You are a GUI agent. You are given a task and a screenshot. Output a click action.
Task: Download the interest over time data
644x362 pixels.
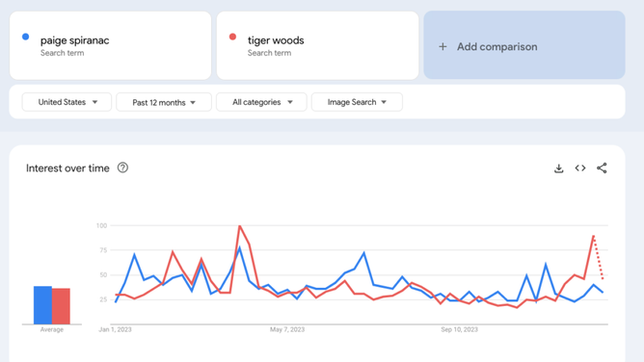pos(558,168)
